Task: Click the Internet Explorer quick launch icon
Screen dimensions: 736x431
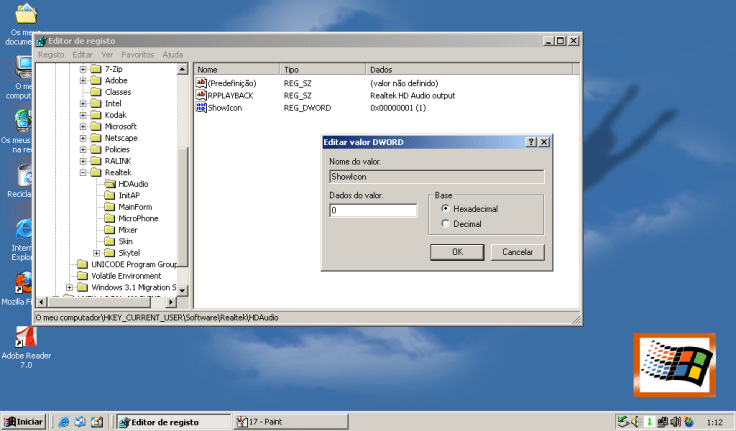Action: coord(63,422)
